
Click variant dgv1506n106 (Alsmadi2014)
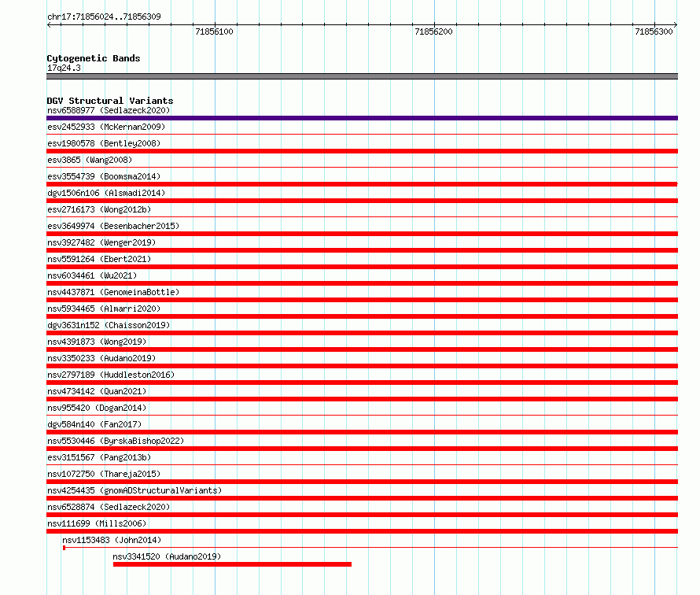[x=106, y=193]
